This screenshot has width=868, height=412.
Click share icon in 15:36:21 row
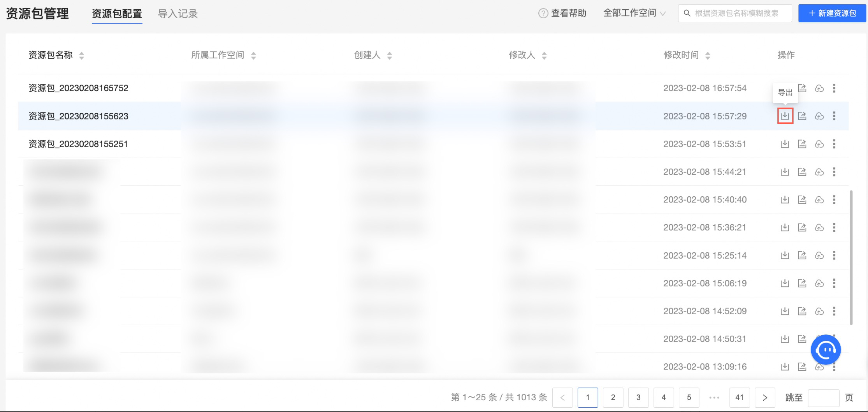[802, 227]
